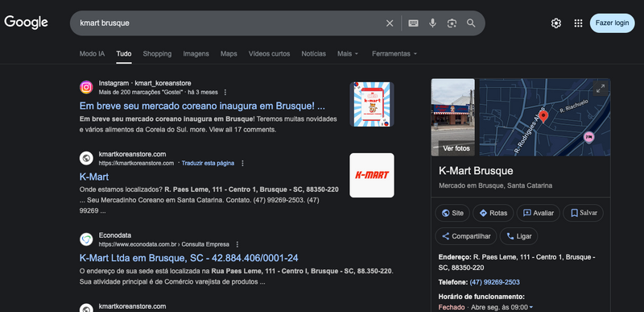Switch to Shopping tab
The height and width of the screenshot is (312, 644).
point(157,54)
